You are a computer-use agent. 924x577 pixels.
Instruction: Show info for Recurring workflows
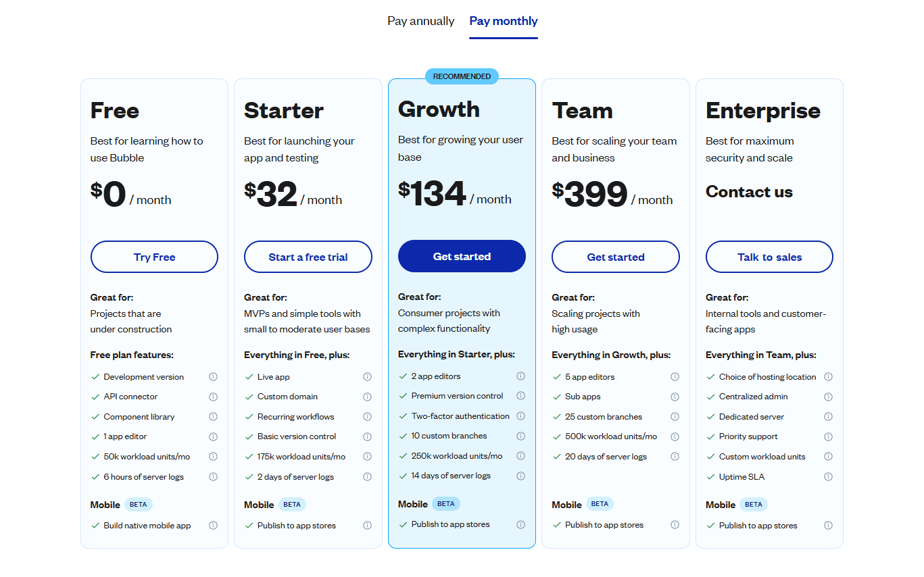coord(367,417)
